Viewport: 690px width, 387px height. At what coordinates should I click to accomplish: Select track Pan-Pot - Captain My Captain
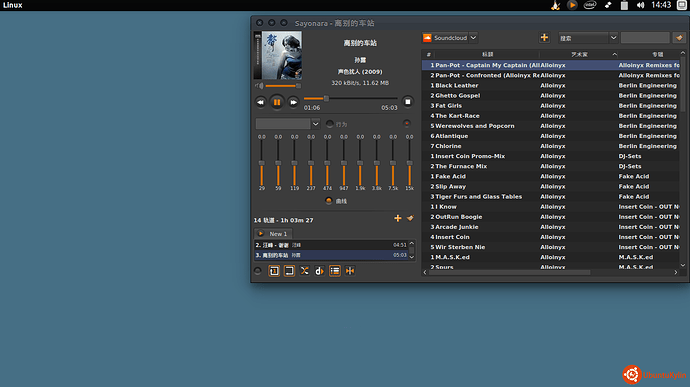point(551,65)
